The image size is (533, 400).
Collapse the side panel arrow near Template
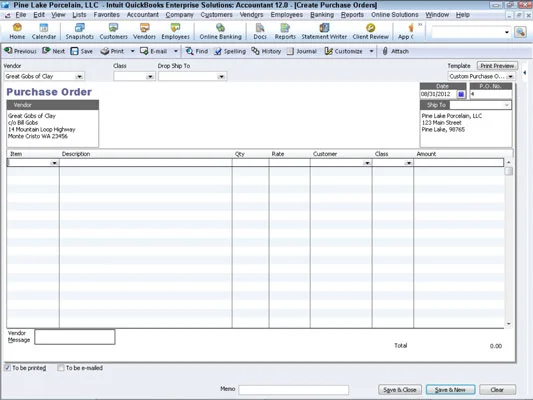(525, 72)
